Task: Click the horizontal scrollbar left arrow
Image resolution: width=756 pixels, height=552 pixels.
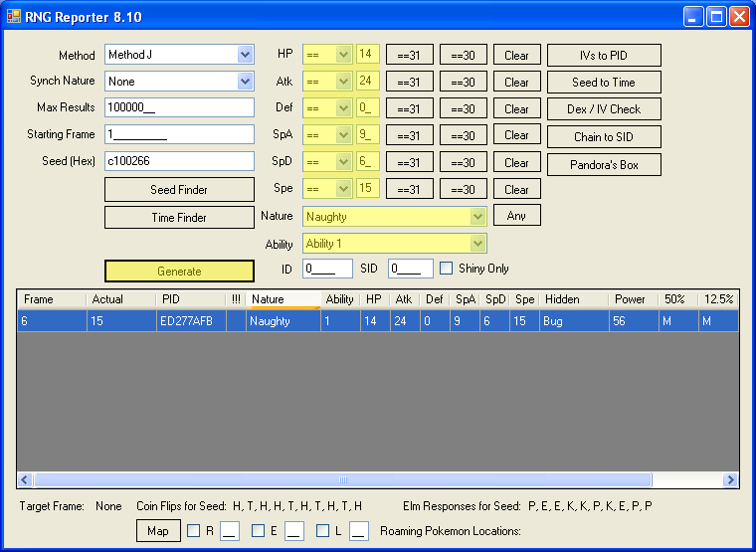Action: pos(25,480)
